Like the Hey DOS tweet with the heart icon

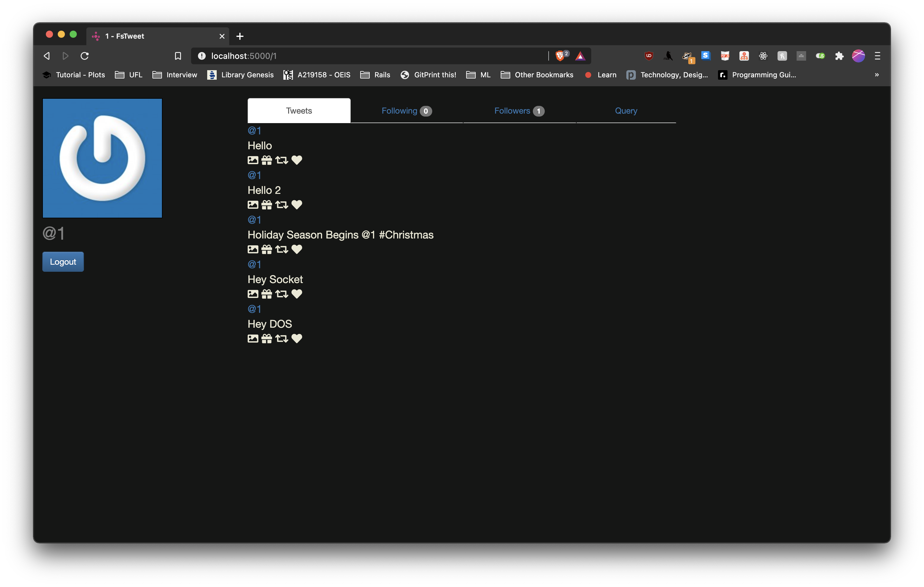(x=296, y=338)
